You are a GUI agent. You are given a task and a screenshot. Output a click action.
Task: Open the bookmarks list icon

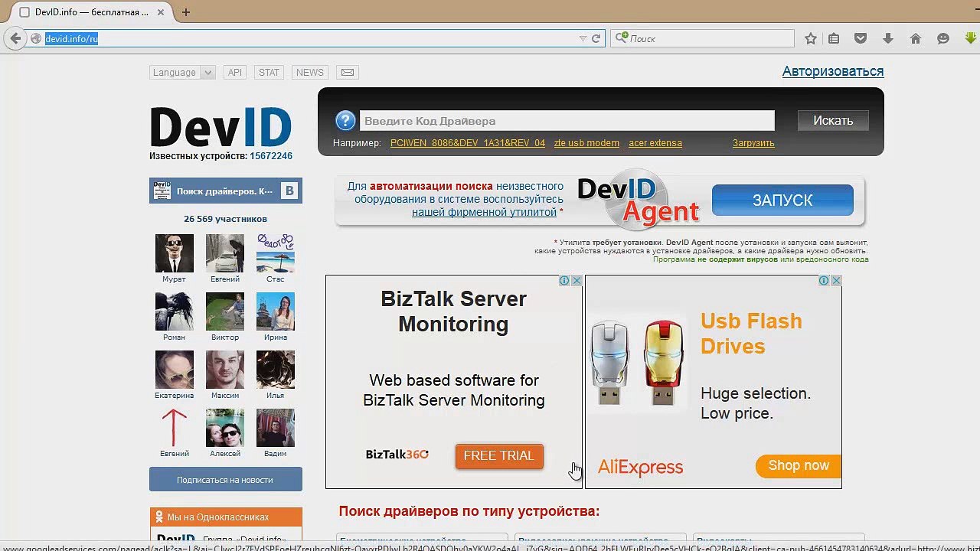point(834,38)
